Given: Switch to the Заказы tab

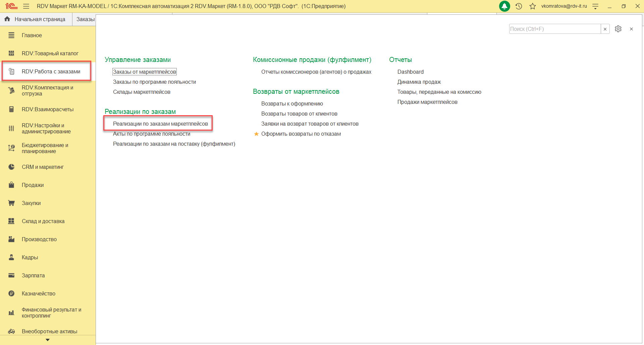Looking at the screenshot, I should pyautogui.click(x=85, y=19).
